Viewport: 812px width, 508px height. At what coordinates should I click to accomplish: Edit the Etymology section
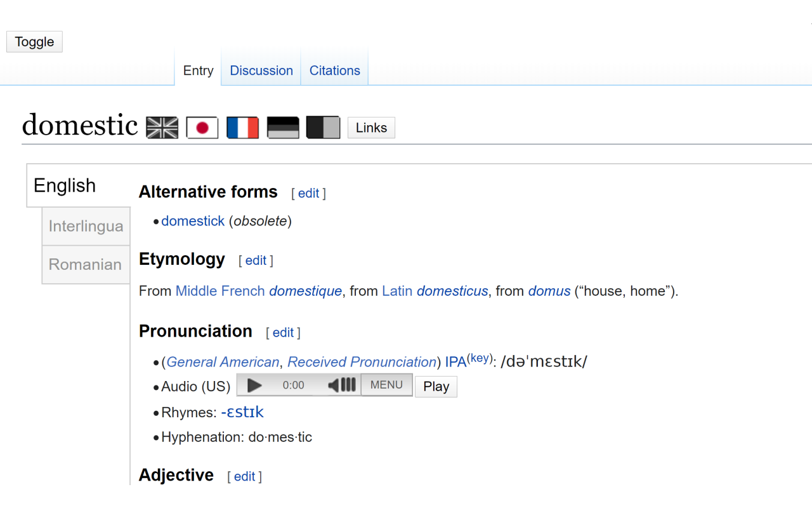pos(256,260)
